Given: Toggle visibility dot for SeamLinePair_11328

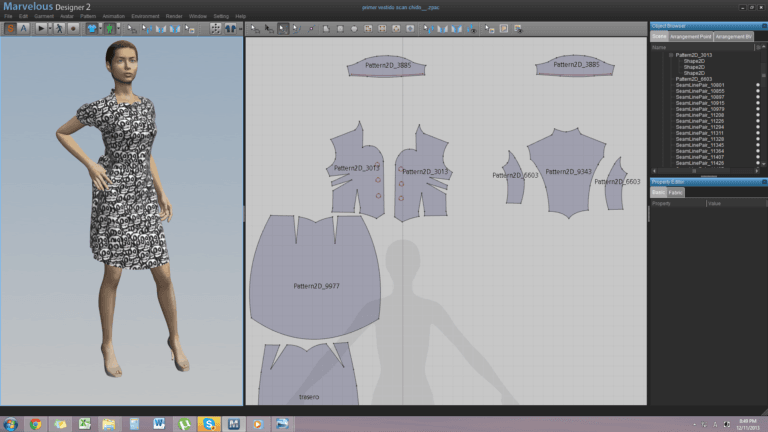Looking at the screenshot, I should [757, 139].
